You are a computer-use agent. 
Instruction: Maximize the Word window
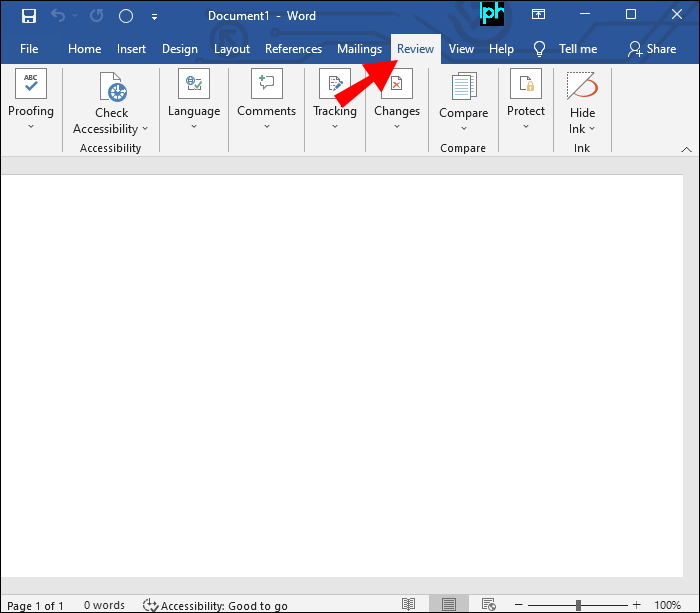pos(631,14)
